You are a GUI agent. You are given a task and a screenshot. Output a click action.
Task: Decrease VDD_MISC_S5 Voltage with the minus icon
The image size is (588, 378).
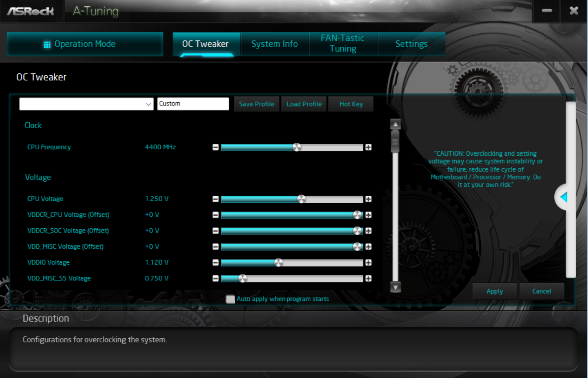(215, 278)
